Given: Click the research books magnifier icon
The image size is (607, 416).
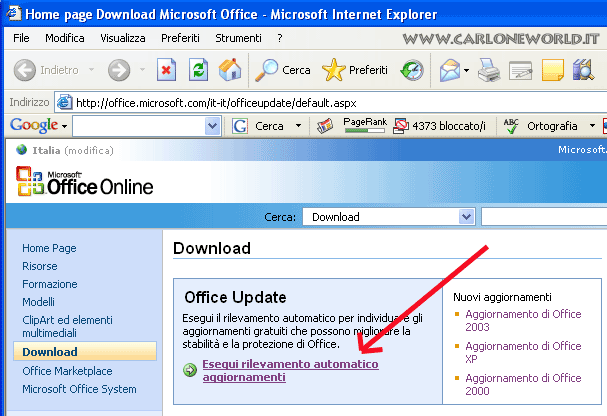Looking at the screenshot, I should [x=583, y=70].
